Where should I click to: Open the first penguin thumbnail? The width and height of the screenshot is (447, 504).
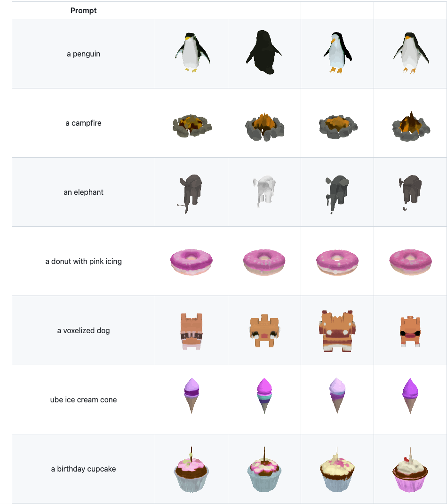pyautogui.click(x=192, y=53)
